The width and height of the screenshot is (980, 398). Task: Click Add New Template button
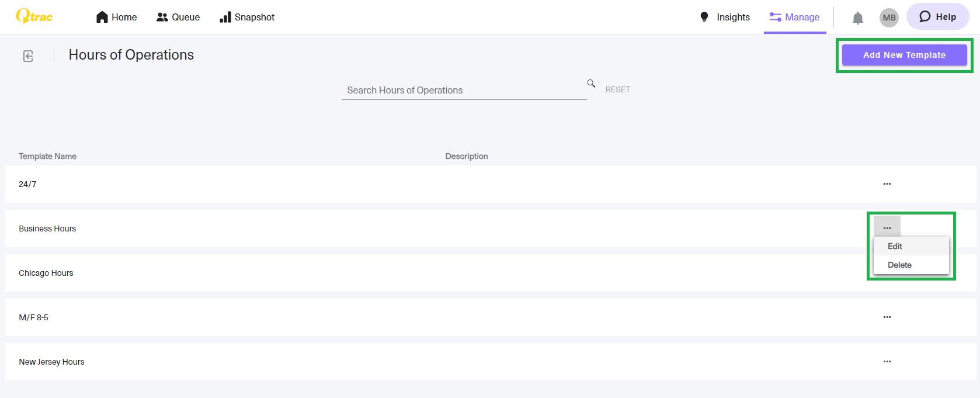coord(904,55)
